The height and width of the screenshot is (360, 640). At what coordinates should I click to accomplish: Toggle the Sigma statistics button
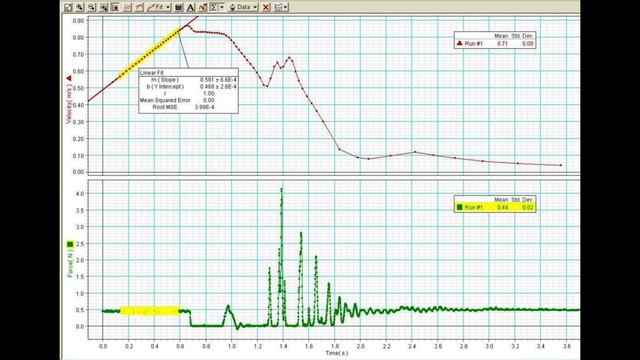(x=214, y=7)
